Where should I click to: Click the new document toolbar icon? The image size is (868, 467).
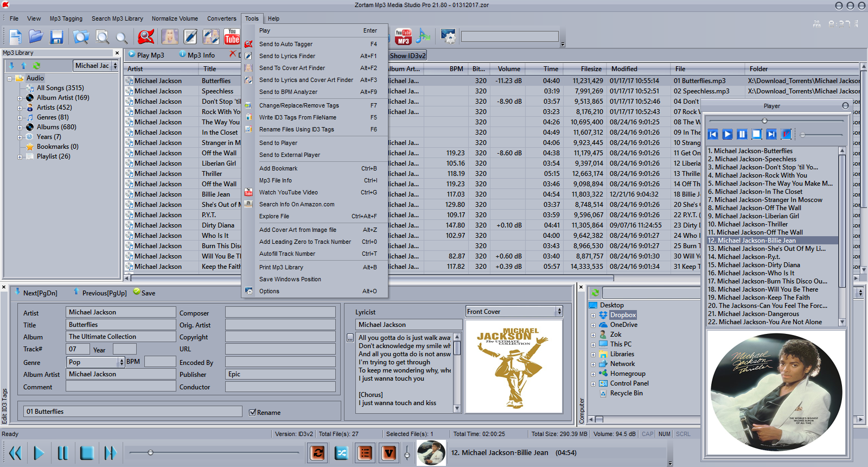coord(15,36)
